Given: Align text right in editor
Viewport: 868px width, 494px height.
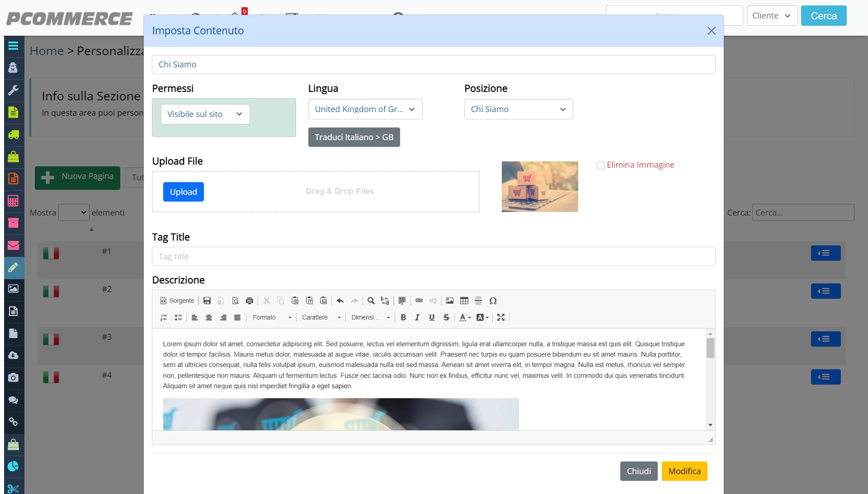Looking at the screenshot, I should (223, 317).
